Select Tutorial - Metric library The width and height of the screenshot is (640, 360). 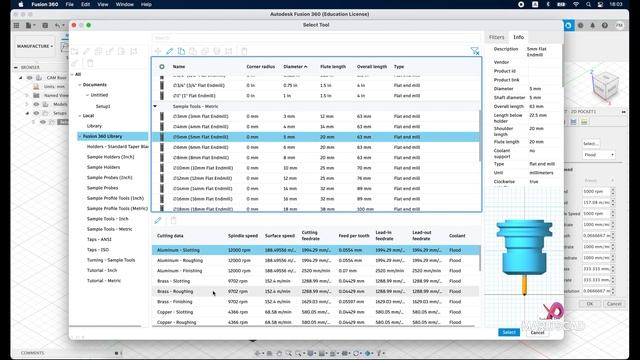(x=104, y=280)
